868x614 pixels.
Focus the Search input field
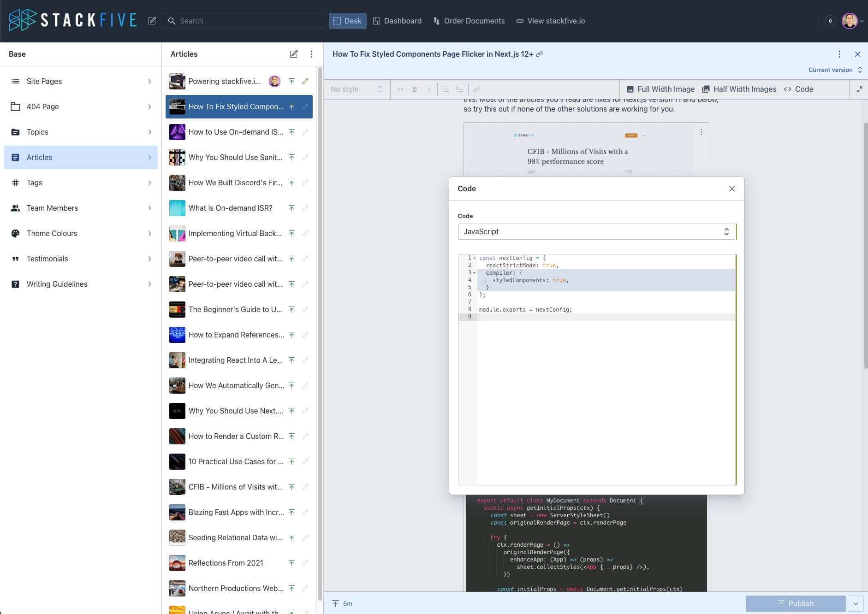click(x=244, y=21)
